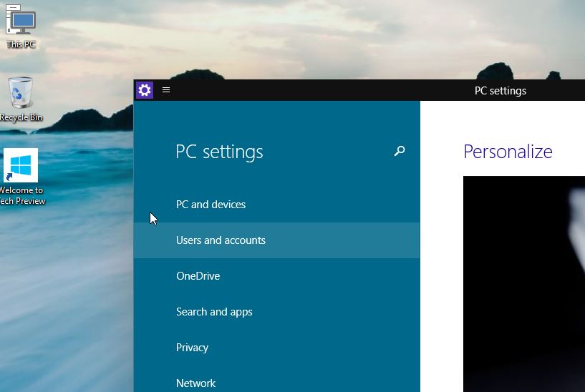Select Search and apps
The image size is (585, 392).
(214, 312)
